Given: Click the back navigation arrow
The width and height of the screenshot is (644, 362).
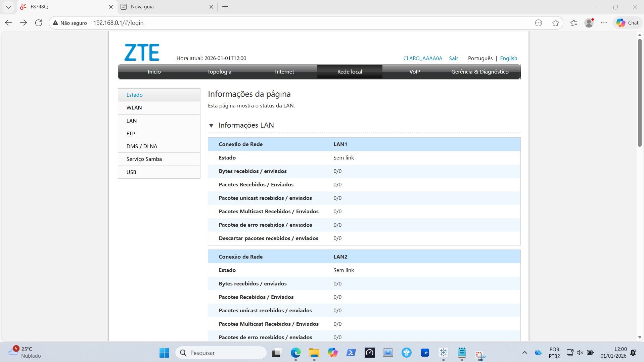Looking at the screenshot, I should pyautogui.click(x=8, y=23).
